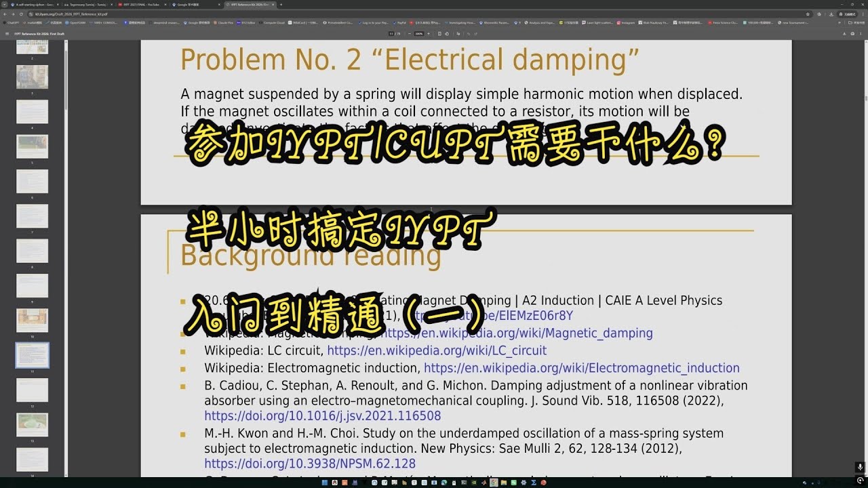Switch to the Google tab
Image resolution: width=868 pixels, height=488 pixels.
(x=198, y=4)
